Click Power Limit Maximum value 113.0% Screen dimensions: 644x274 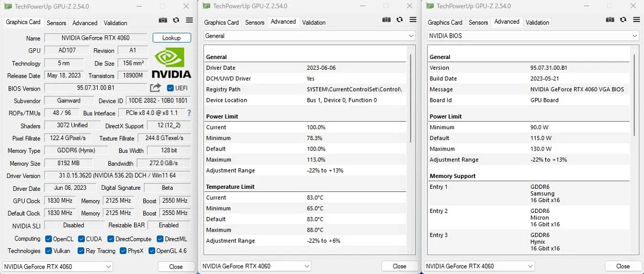316,160
